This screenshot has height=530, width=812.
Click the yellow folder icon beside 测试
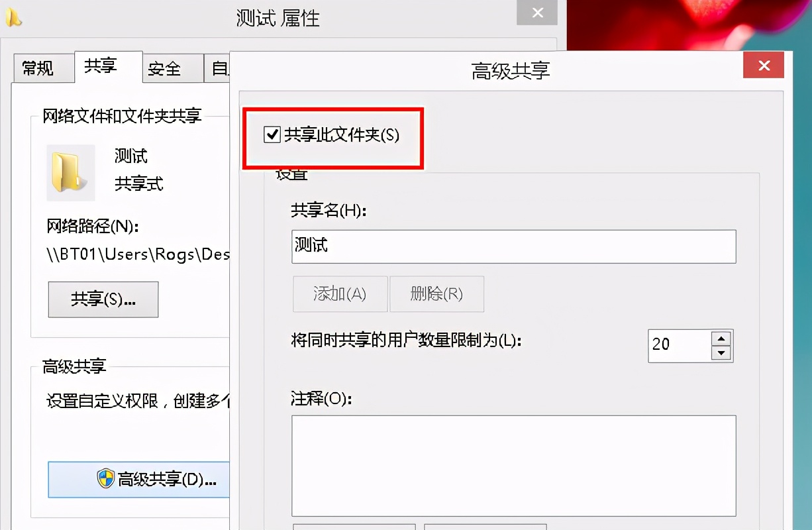coord(70,172)
